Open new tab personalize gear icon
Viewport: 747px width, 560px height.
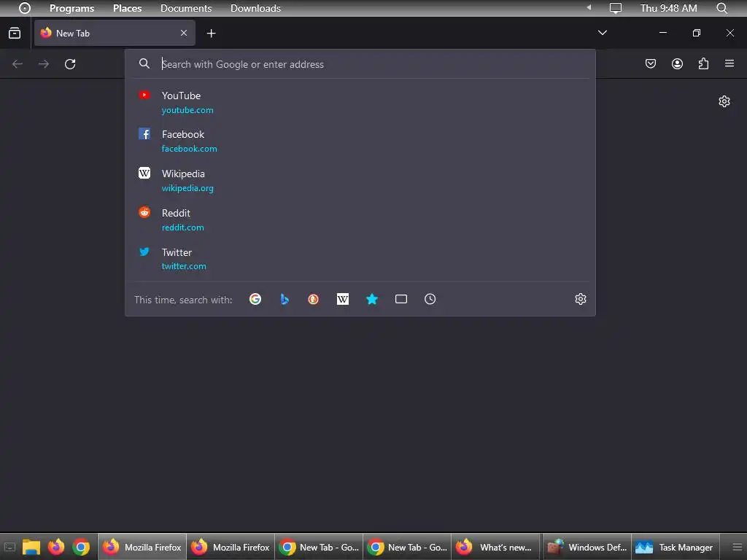[724, 101]
